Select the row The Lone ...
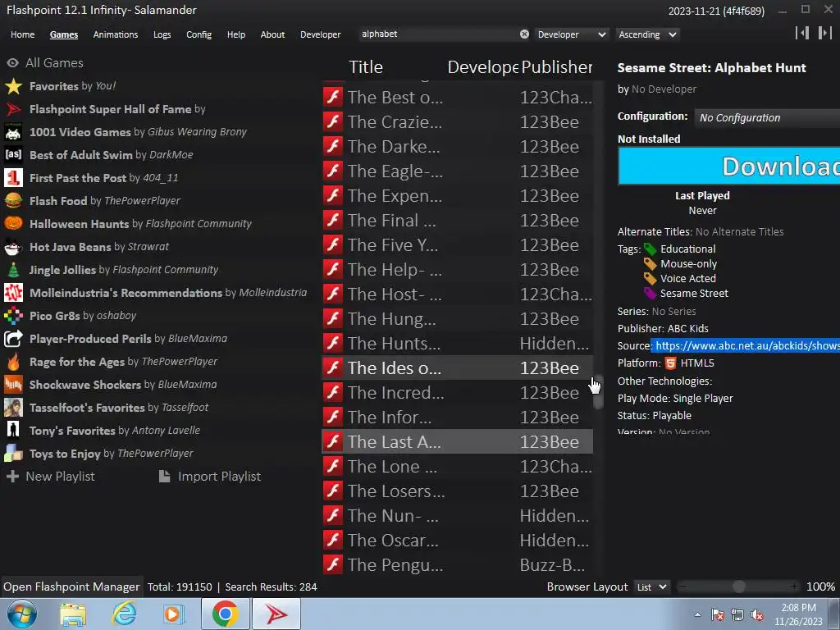This screenshot has width=840, height=630. pyautogui.click(x=457, y=467)
